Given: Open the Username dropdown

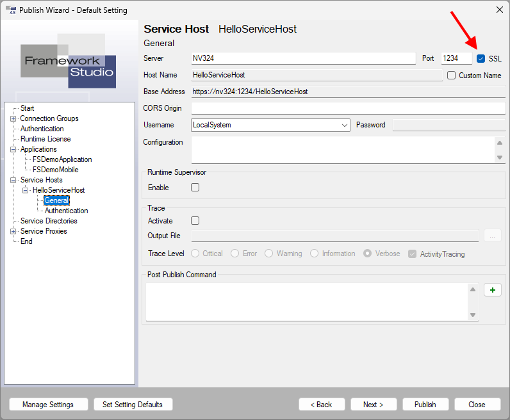Looking at the screenshot, I should point(345,125).
